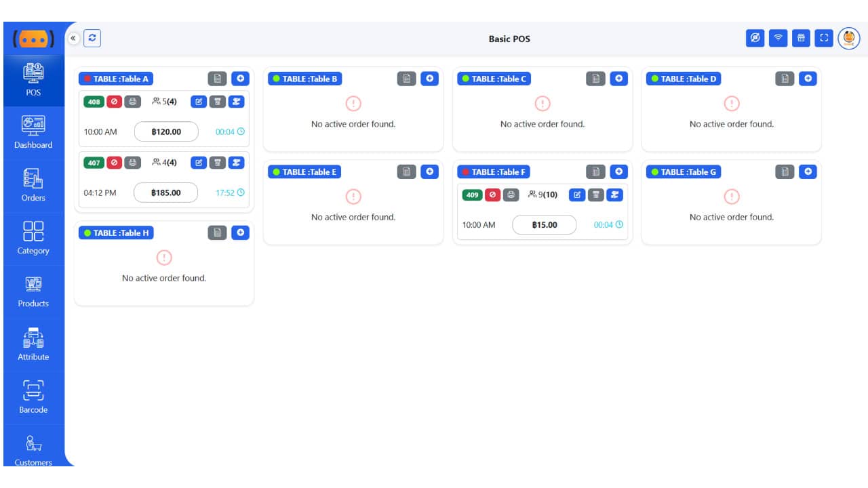Select the Table H label
This screenshot has width=868, height=488.
[x=116, y=233]
